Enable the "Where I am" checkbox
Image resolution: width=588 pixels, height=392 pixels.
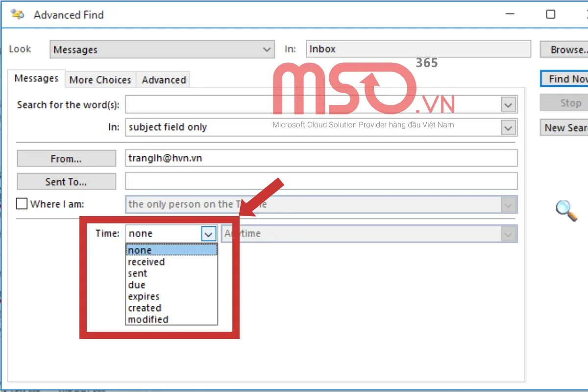pos(22,203)
